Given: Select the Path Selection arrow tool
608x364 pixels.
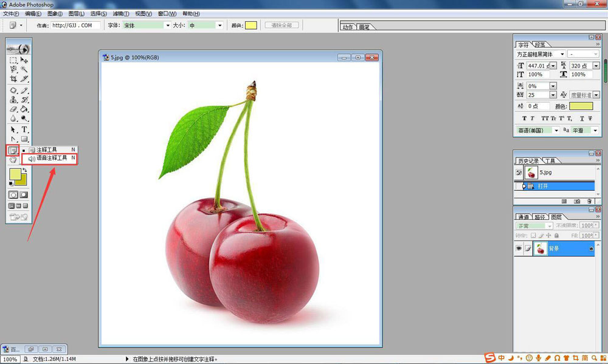Looking at the screenshot, I should 13,129.
